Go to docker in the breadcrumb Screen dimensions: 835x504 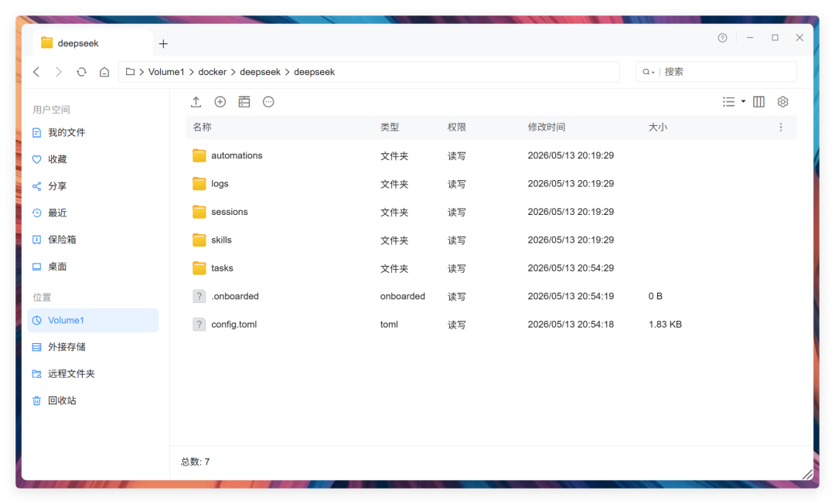(x=212, y=72)
